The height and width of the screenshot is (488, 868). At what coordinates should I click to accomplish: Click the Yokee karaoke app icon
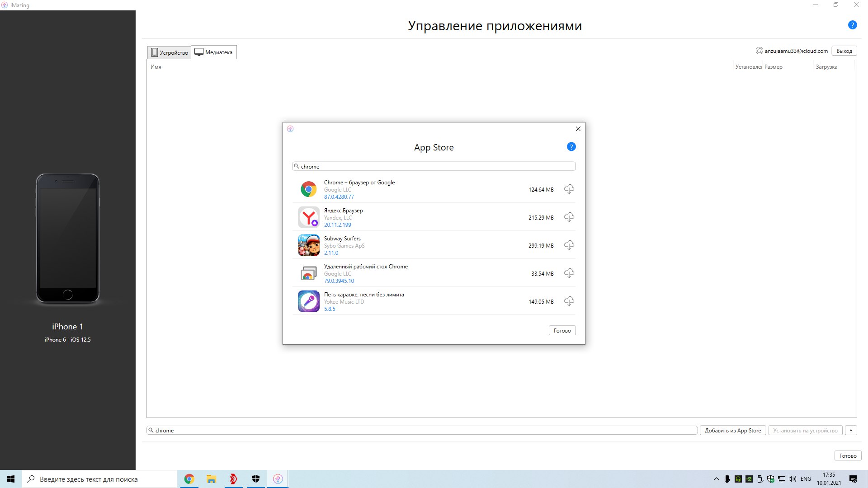point(309,301)
